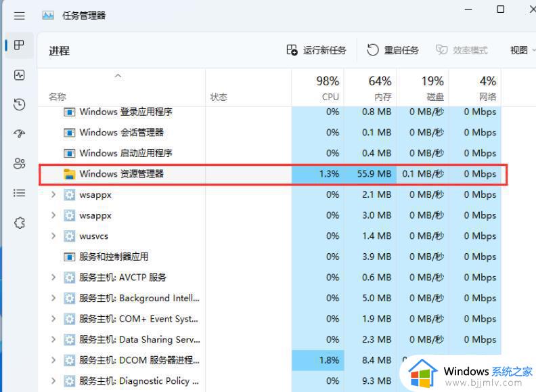Click the Windows 登录应用程序 process icon

point(70,112)
